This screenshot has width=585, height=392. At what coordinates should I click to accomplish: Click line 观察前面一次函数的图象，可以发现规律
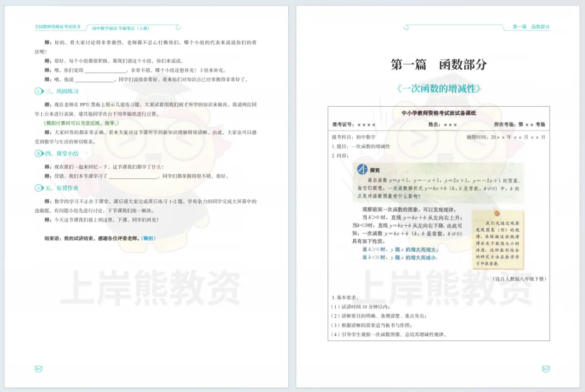[409, 210]
